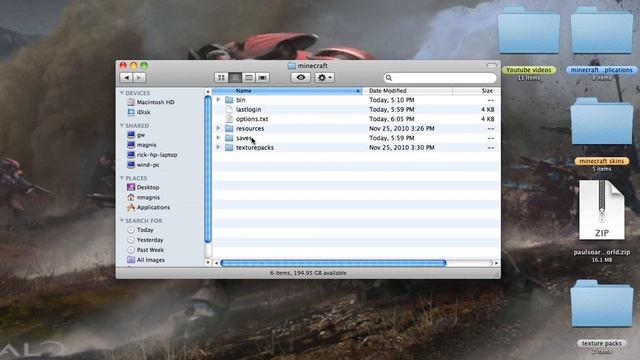
Task: Click the Quick Look eye button
Action: coord(301,78)
